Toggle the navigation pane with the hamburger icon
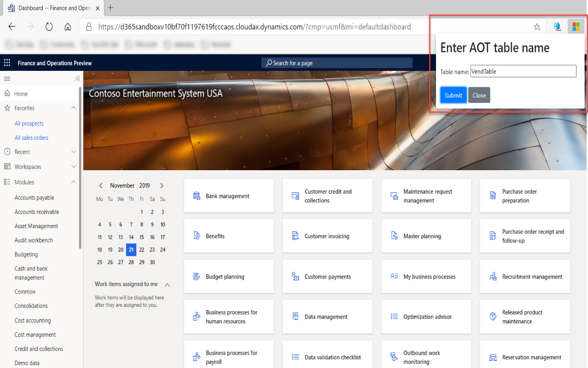 7,79
